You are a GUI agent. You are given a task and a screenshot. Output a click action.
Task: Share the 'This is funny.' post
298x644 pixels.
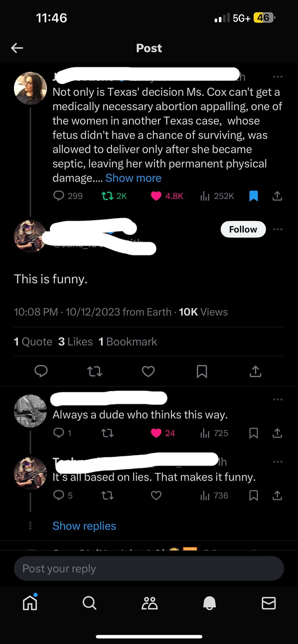click(x=255, y=371)
